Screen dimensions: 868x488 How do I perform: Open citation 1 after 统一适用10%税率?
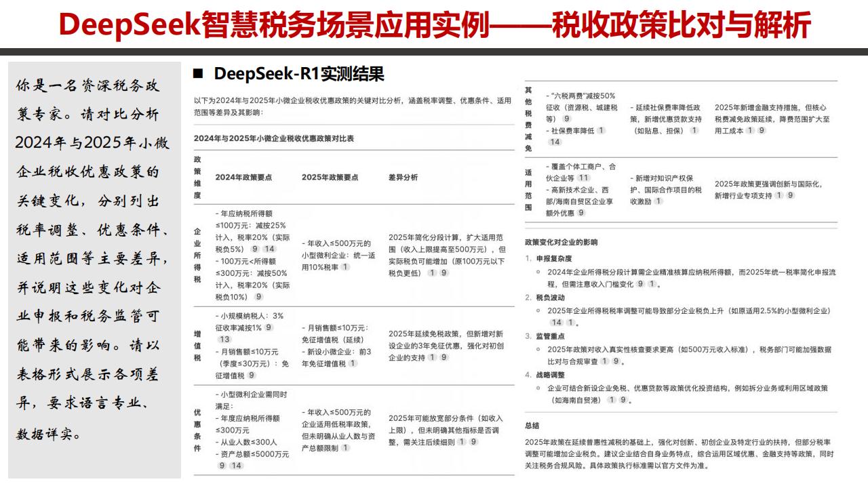[x=346, y=267]
